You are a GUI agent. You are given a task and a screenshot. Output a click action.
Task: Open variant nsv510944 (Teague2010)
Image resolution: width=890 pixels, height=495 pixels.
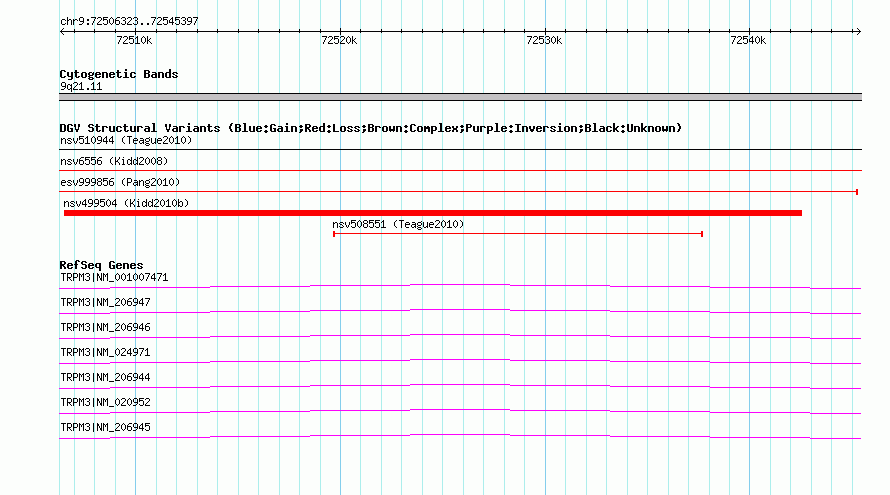(x=126, y=140)
